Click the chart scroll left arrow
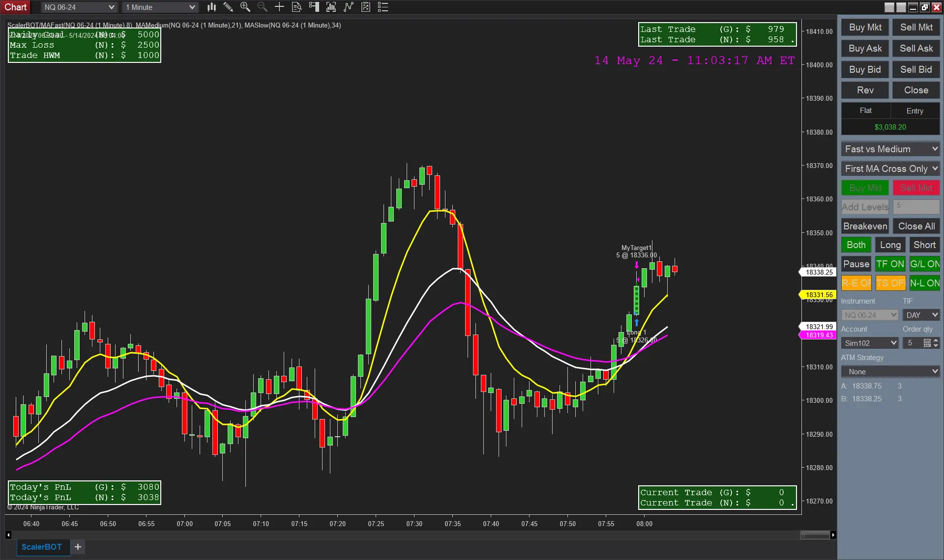Viewport: 944px width, 560px height. (x=8, y=535)
